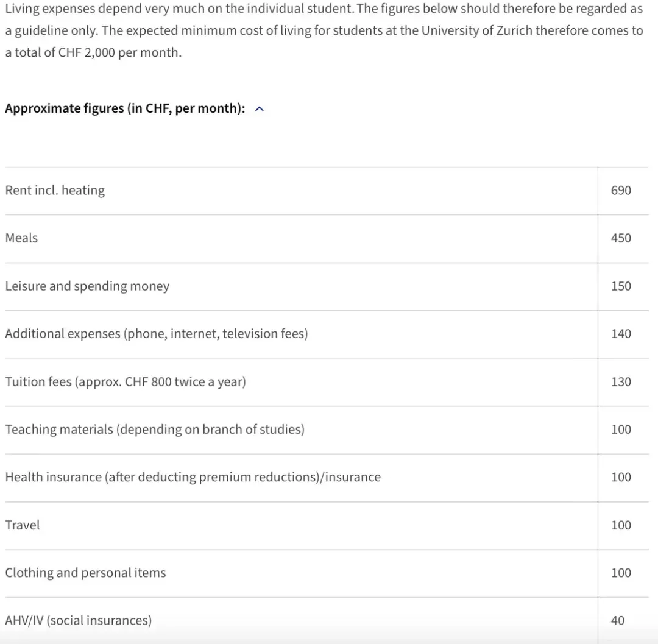Select the 690 rent amount cell

click(621, 190)
